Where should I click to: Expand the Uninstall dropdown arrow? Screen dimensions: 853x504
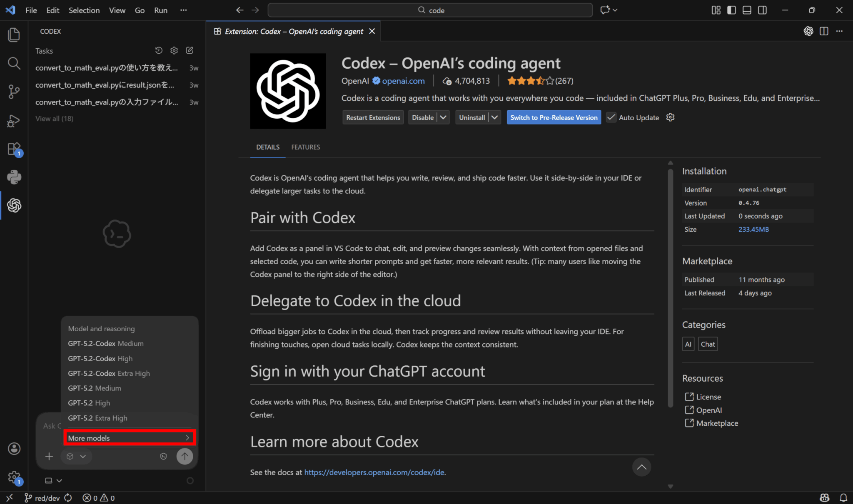tap(494, 117)
